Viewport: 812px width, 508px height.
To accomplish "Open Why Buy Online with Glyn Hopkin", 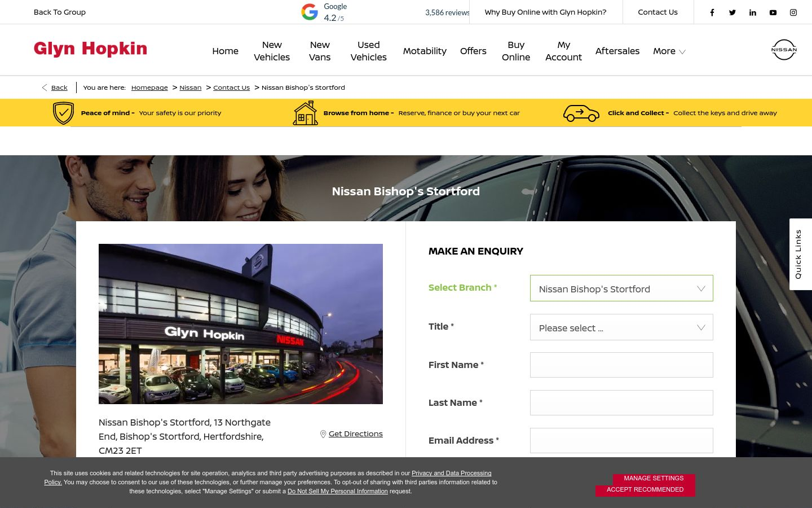I will click(x=546, y=12).
